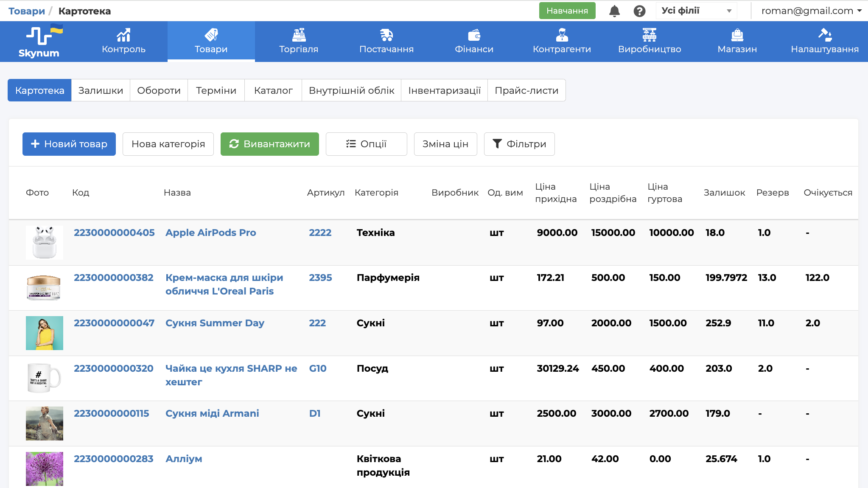Open the Apple AirPods Pro product link

point(211,233)
